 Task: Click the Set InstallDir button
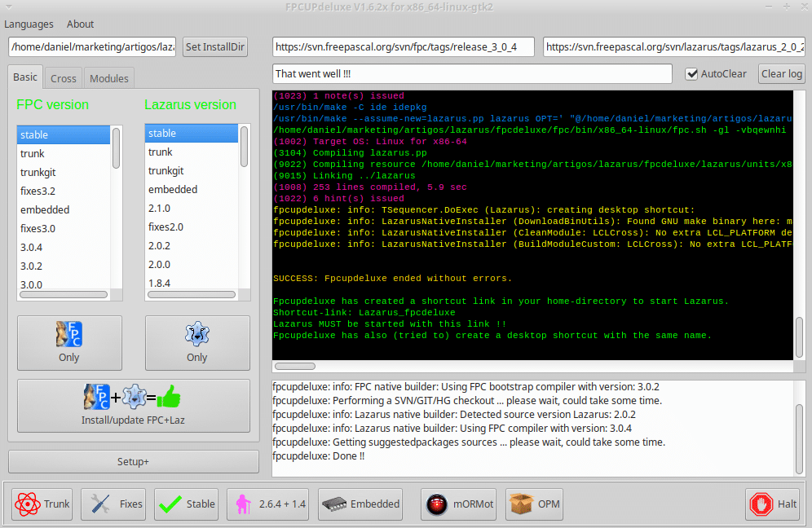click(x=214, y=46)
